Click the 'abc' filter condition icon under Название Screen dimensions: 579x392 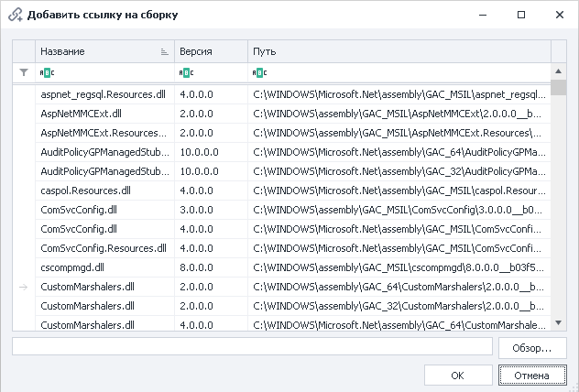(x=48, y=72)
